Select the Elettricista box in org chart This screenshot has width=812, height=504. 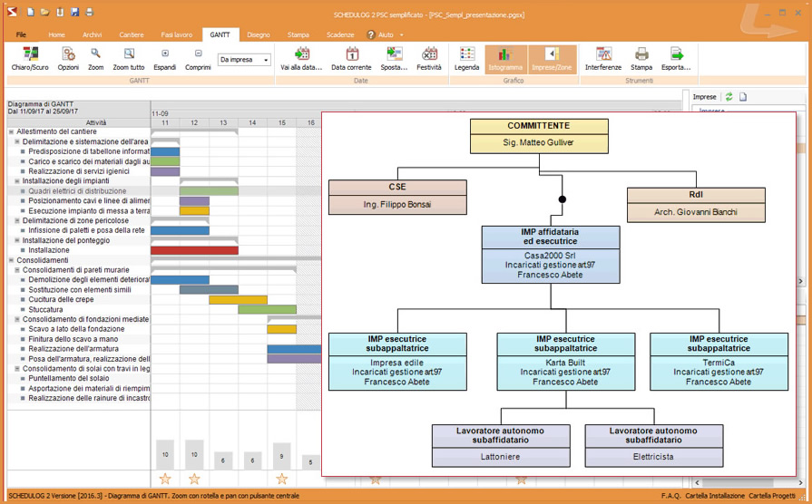click(x=653, y=445)
